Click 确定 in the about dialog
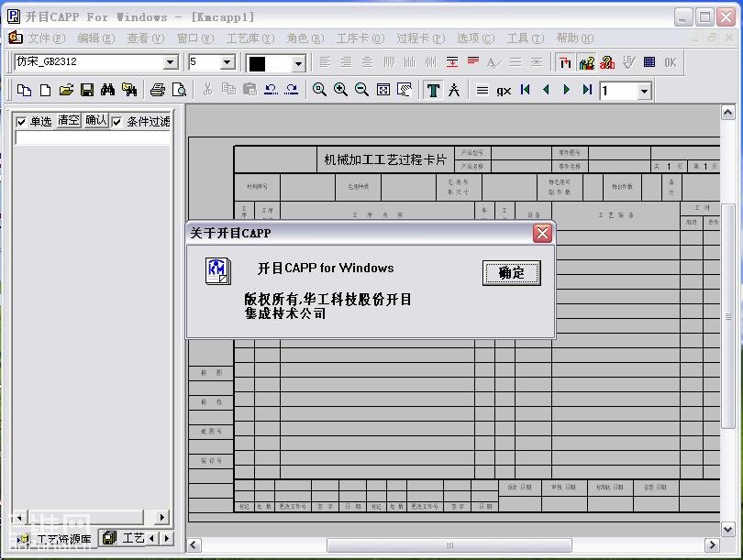Image resolution: width=743 pixels, height=560 pixels. (x=511, y=273)
